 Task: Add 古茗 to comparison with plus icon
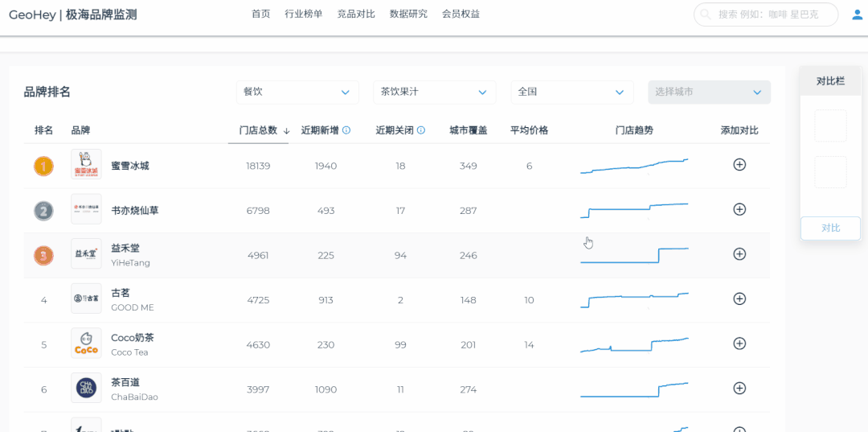[x=739, y=299]
